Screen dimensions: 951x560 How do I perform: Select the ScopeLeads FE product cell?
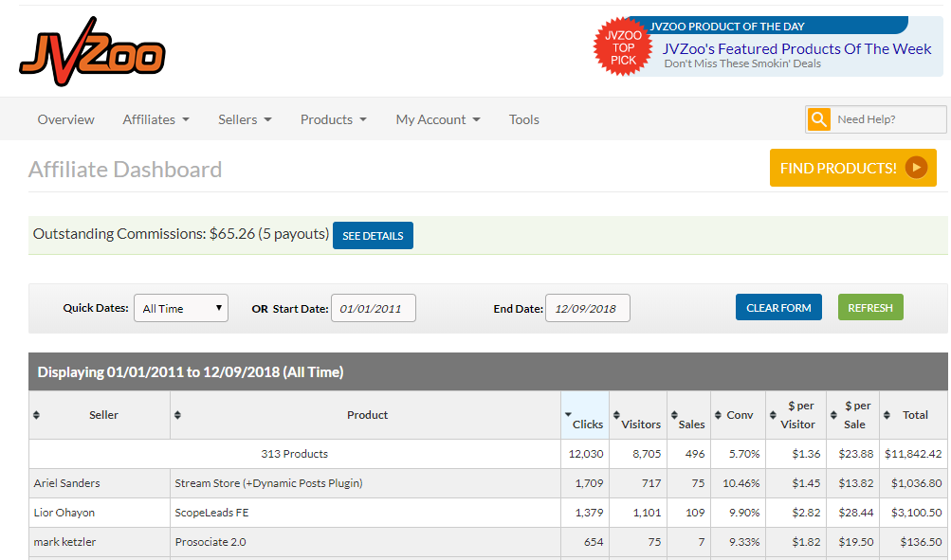point(365,513)
